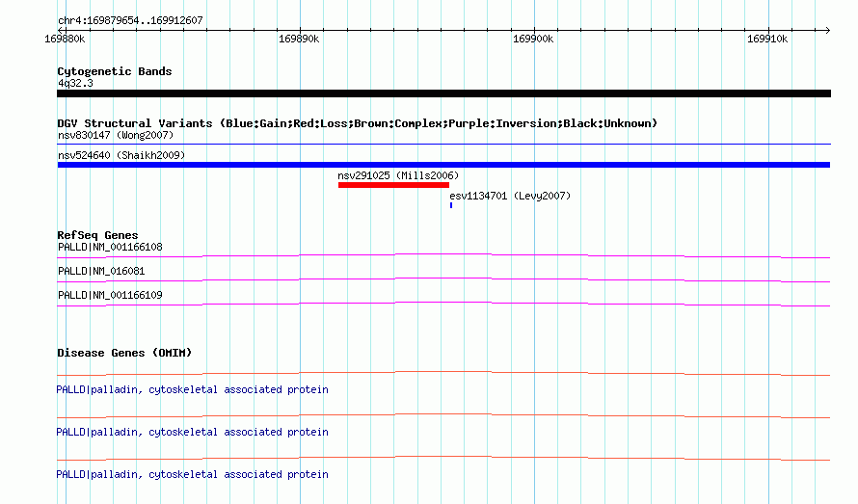Click the 169890k ruler tick label
858x504 pixels.
[299, 39]
